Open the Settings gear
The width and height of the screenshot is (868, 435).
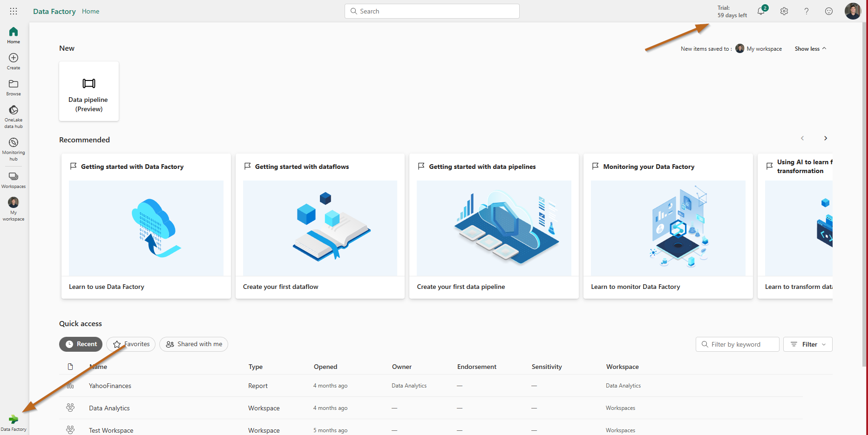pyautogui.click(x=784, y=11)
